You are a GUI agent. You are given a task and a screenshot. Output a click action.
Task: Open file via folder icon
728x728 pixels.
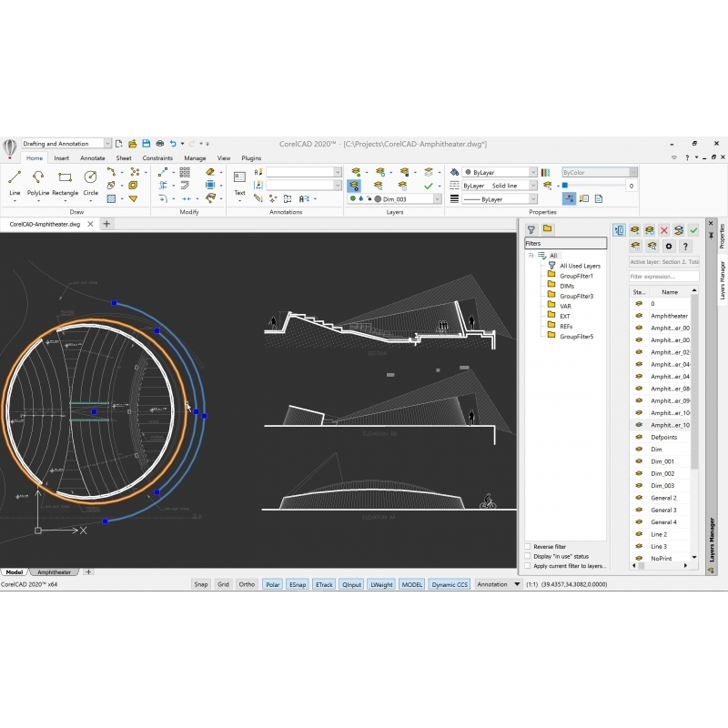(x=132, y=144)
